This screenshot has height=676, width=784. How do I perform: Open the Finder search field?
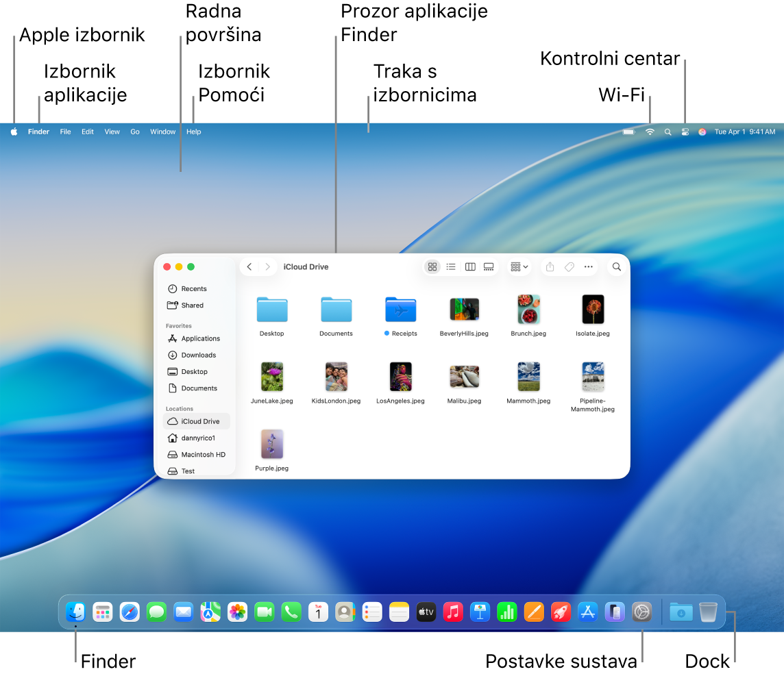[616, 266]
